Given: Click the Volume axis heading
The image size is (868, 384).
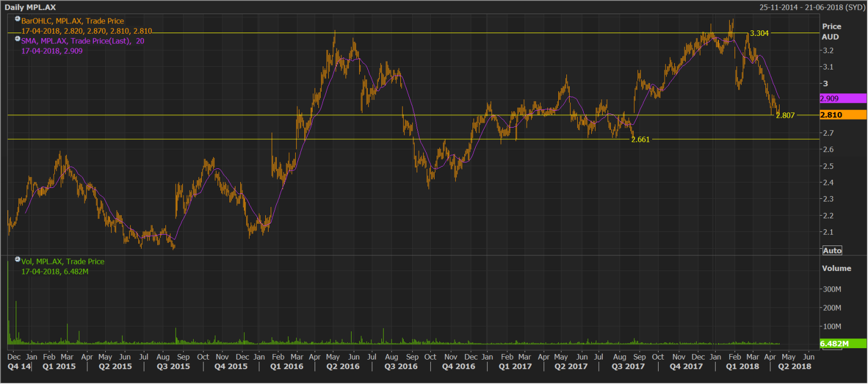Looking at the screenshot, I should point(837,268).
